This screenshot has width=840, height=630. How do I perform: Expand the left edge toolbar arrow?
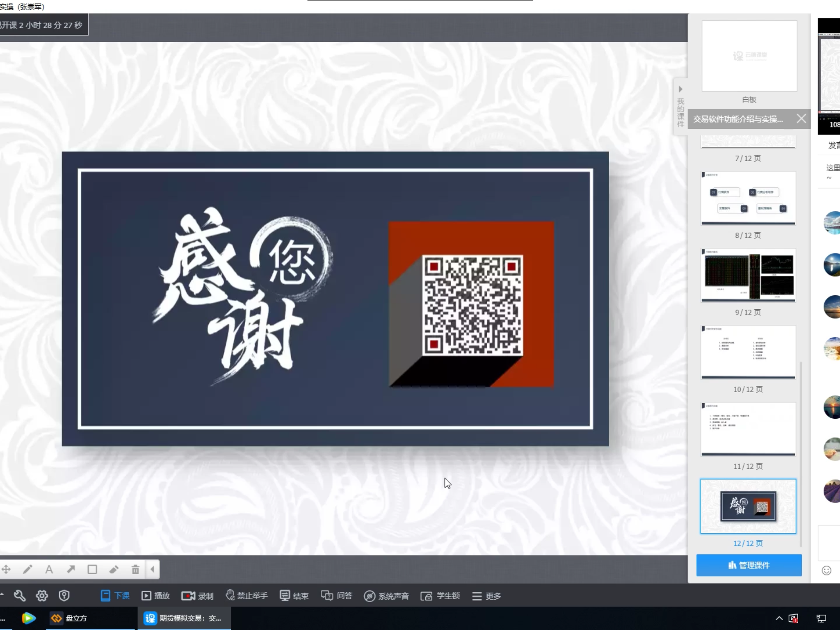(x=2, y=594)
